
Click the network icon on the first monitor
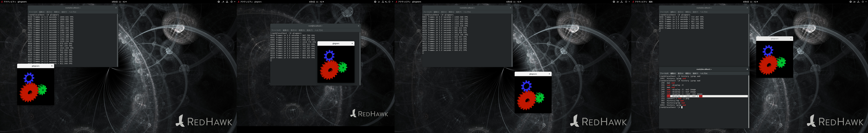(227, 2)
